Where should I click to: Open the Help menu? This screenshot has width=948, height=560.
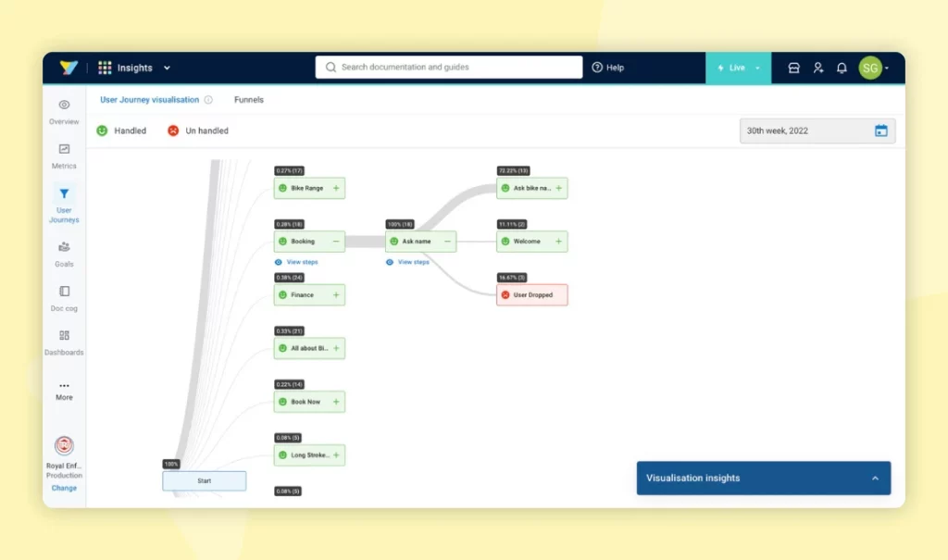coord(607,68)
